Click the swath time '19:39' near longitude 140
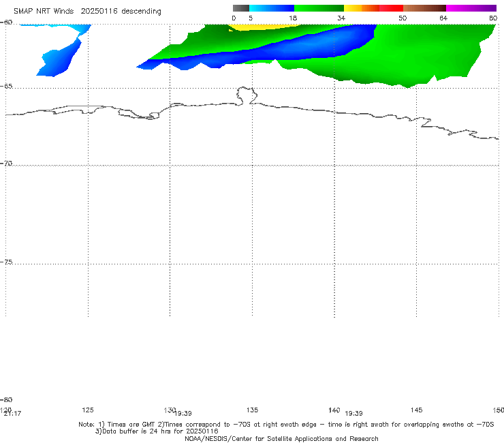The width and height of the screenshot is (504, 443). [x=354, y=414]
